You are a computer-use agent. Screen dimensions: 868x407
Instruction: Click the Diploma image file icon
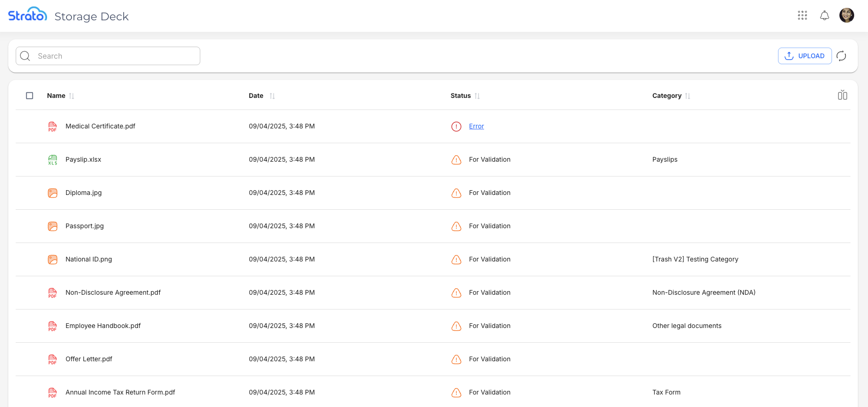pos(53,193)
